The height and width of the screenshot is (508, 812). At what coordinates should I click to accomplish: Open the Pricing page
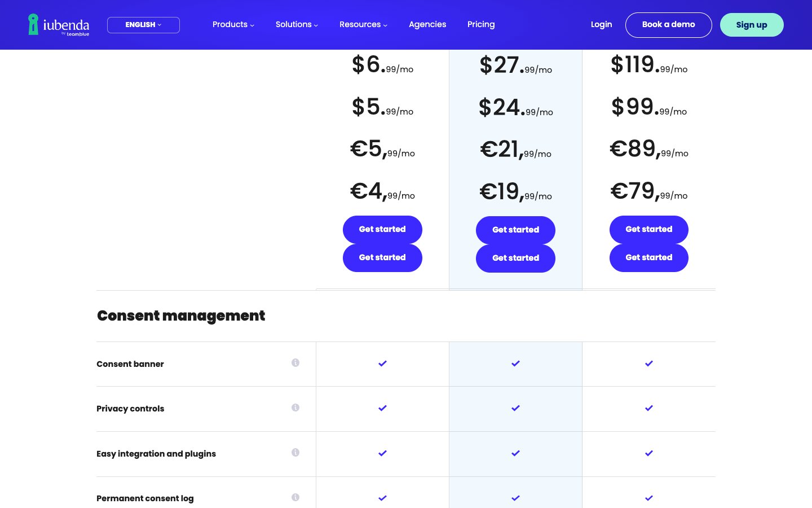click(481, 24)
